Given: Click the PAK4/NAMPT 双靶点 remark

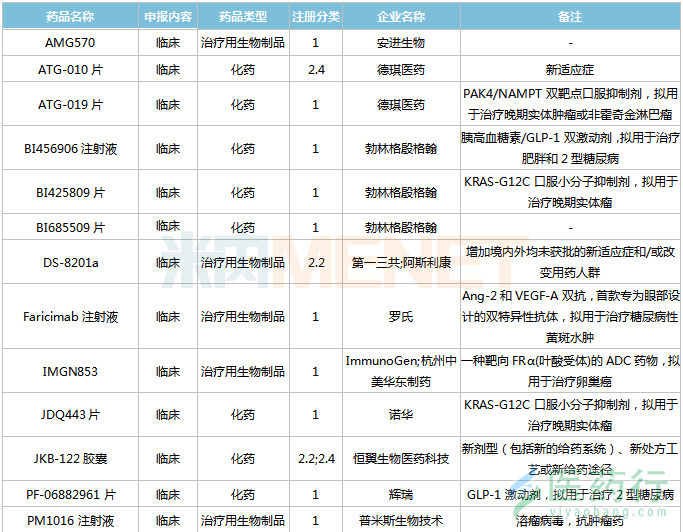Looking at the screenshot, I should click(x=570, y=105).
